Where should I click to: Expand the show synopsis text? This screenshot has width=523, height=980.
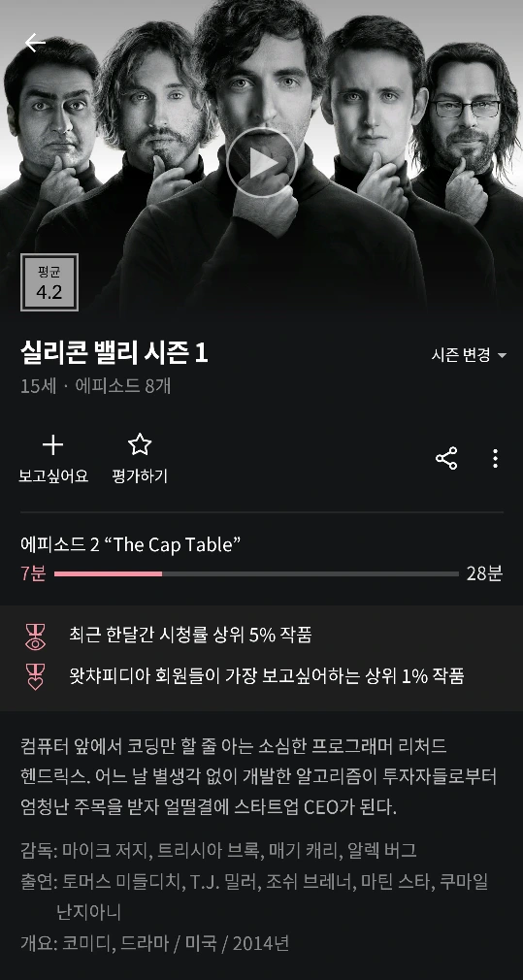click(259, 775)
